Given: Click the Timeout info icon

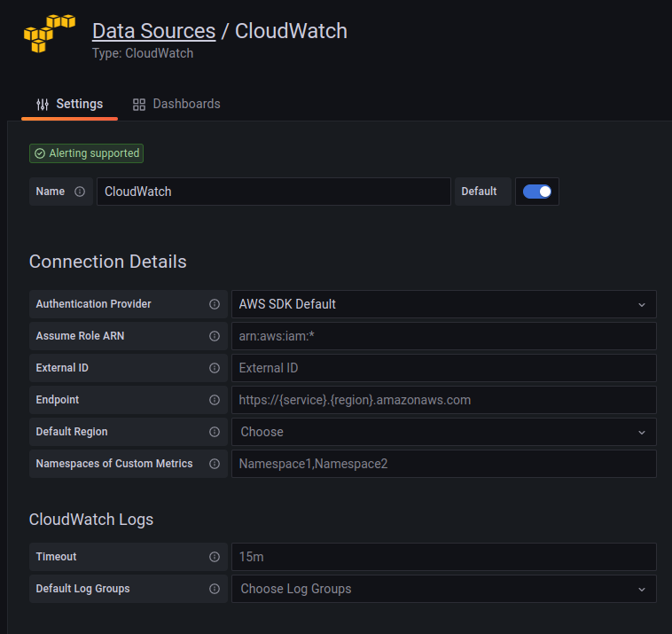Looking at the screenshot, I should tap(215, 557).
